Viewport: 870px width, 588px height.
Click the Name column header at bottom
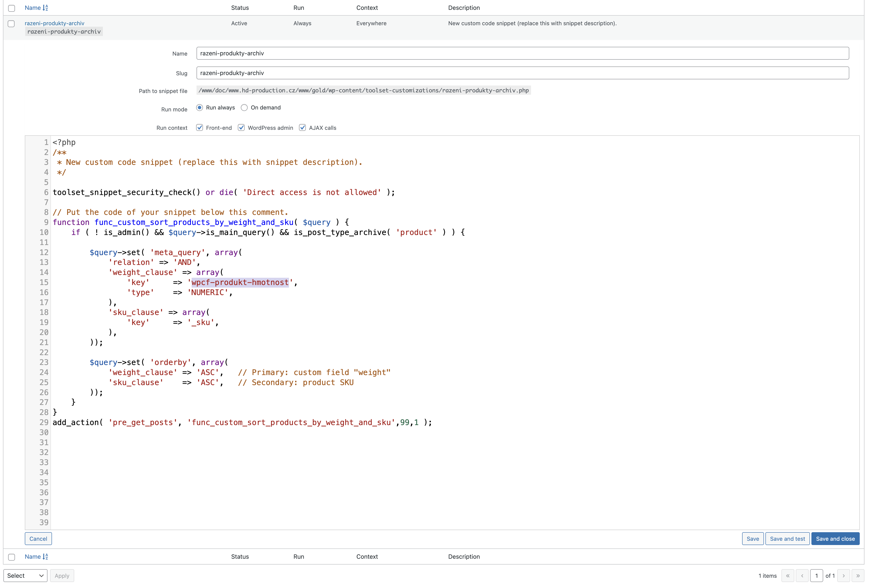(33, 557)
